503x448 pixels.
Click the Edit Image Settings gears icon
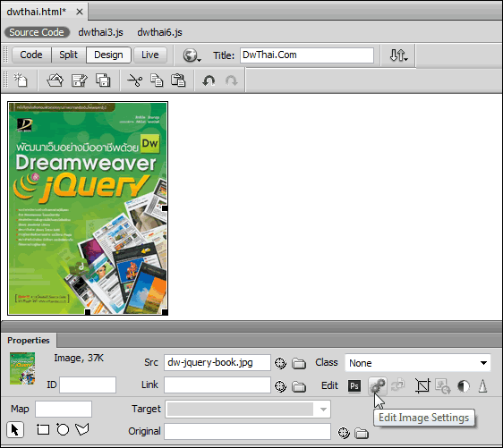(x=378, y=385)
